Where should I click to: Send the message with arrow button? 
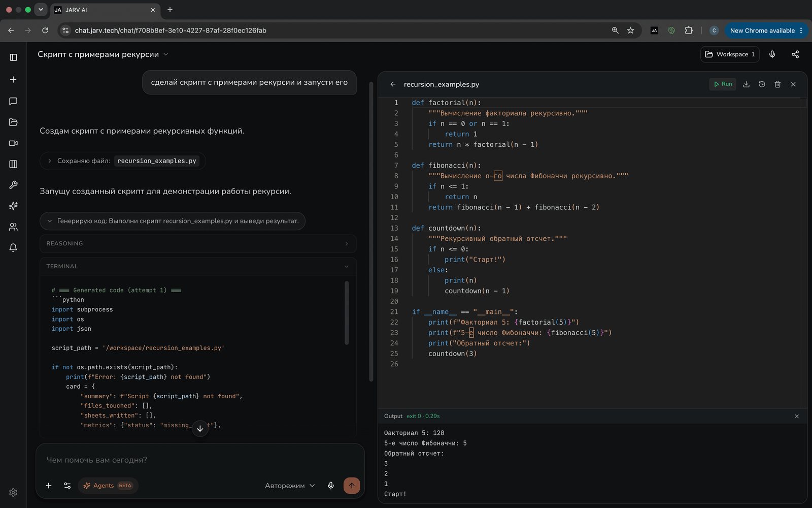[352, 486]
